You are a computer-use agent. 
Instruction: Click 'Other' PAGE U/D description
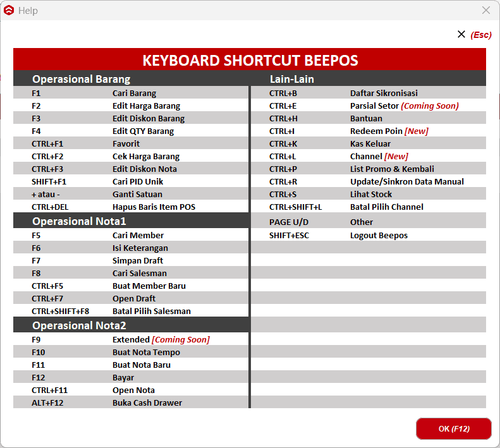362,222
